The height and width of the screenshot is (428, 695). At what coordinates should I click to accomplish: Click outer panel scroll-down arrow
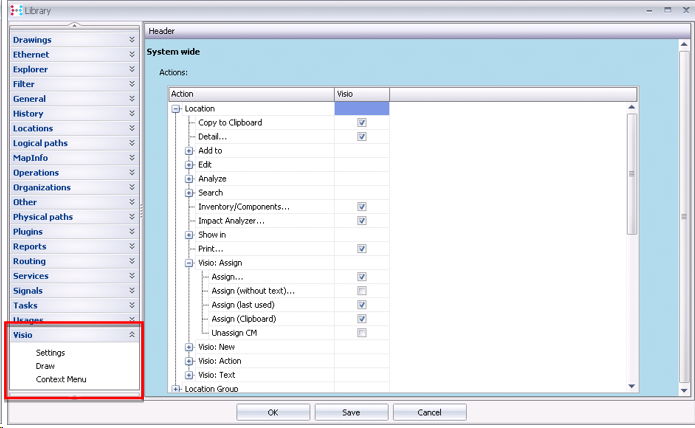(x=684, y=390)
